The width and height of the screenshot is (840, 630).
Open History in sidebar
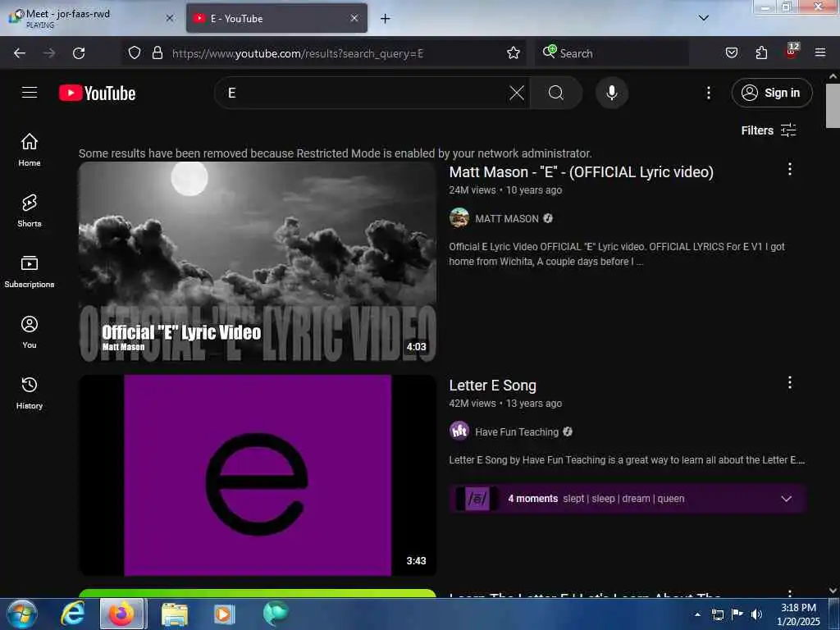[30, 393]
